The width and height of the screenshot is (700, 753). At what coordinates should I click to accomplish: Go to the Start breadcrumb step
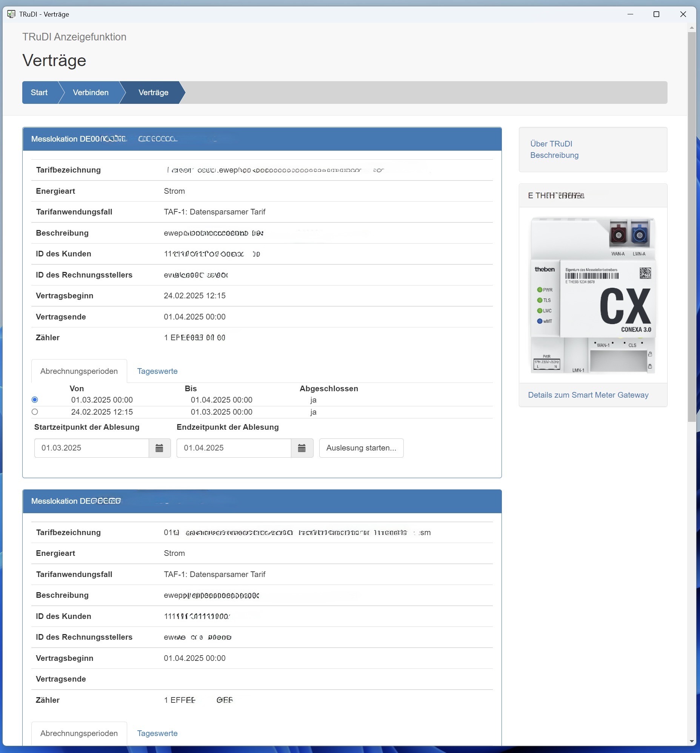[x=39, y=93]
